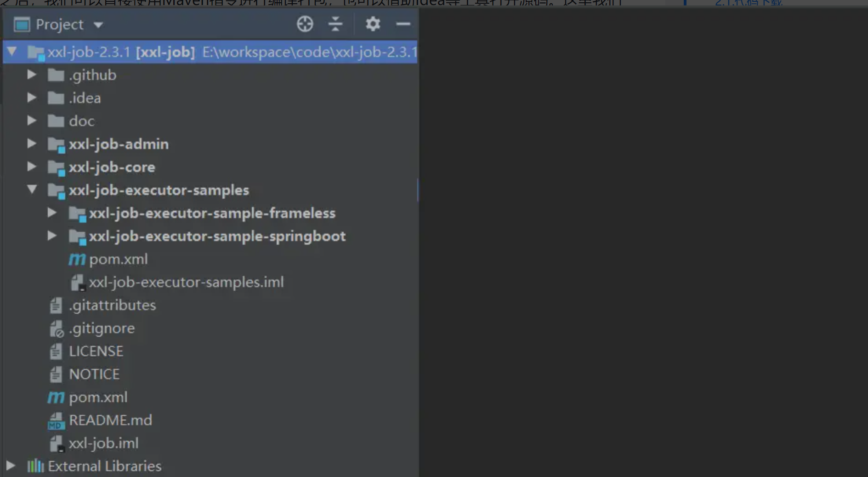Select the doc folder name
Screen dimensions: 868x477
[x=82, y=121]
